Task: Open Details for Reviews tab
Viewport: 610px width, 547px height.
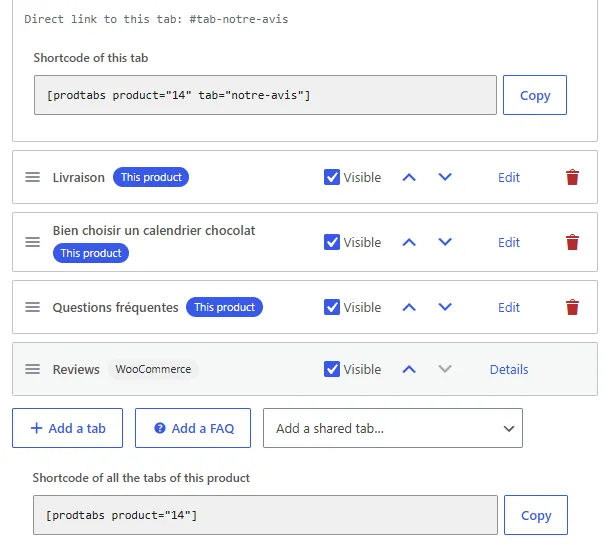Action: [509, 369]
